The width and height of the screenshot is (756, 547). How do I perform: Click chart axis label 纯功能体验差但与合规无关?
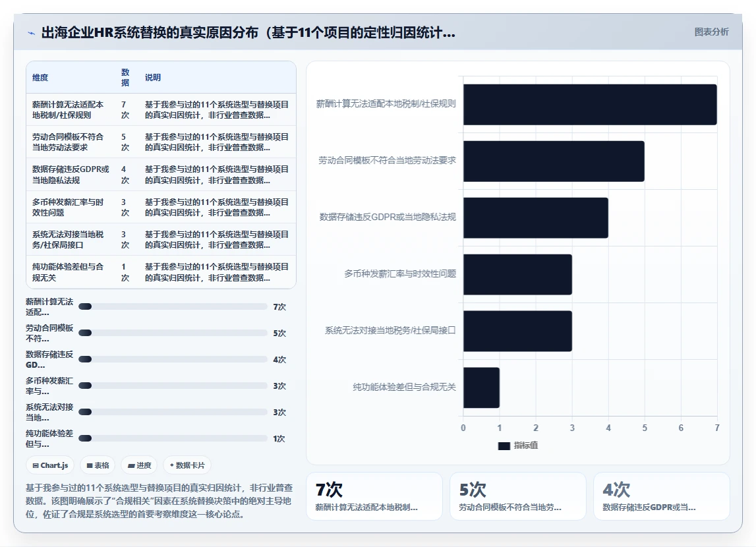coord(404,387)
